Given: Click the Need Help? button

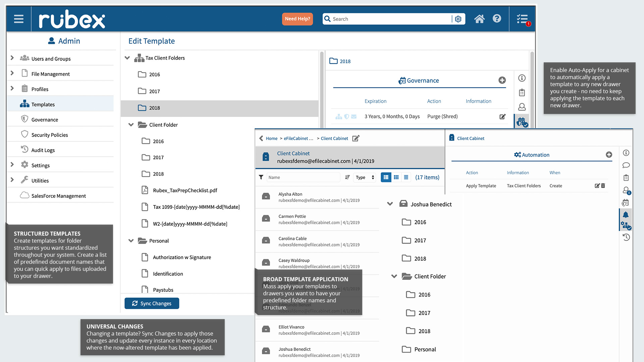Looking at the screenshot, I should pyautogui.click(x=297, y=19).
